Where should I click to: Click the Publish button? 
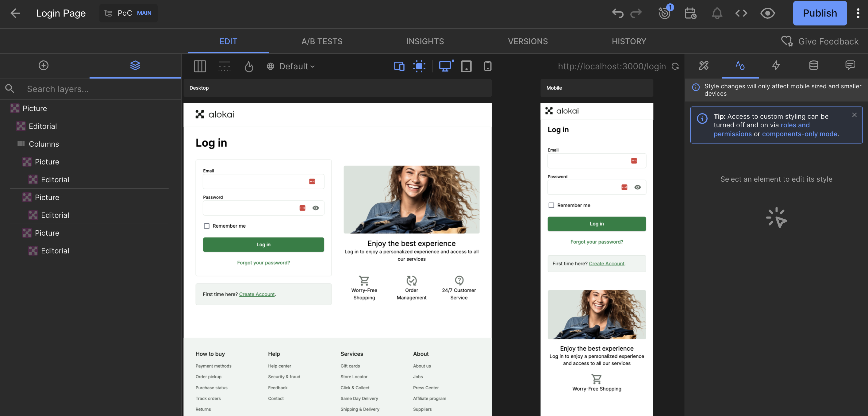point(820,13)
